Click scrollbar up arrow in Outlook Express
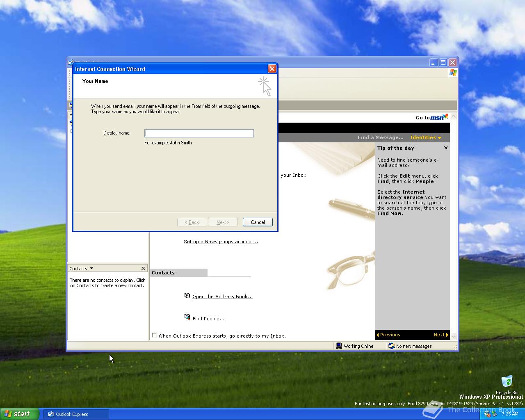The width and height of the screenshot is (525, 420). click(453, 117)
